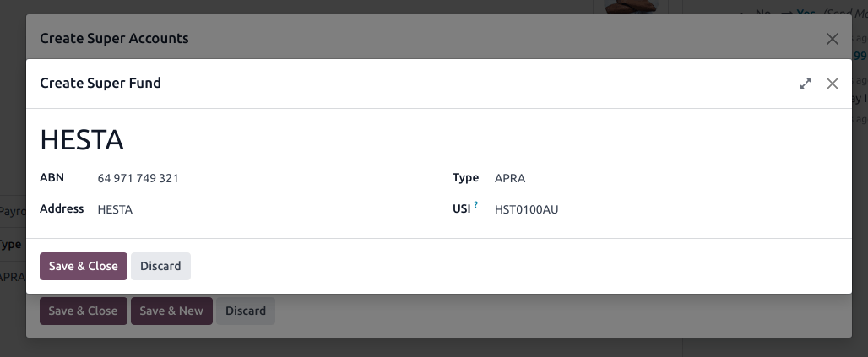Click the HESTA fund name field
The width and height of the screenshot is (868, 357).
tap(253, 139)
